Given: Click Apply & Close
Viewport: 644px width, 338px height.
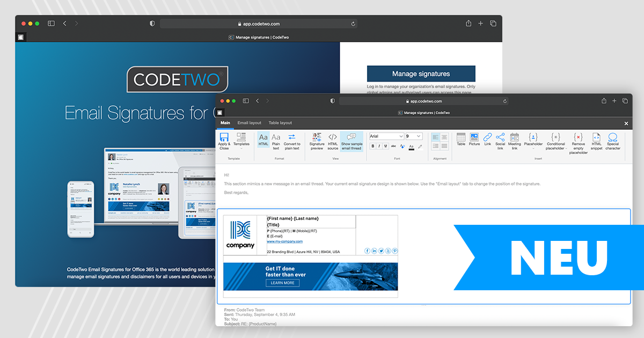Looking at the screenshot, I should 223,141.
